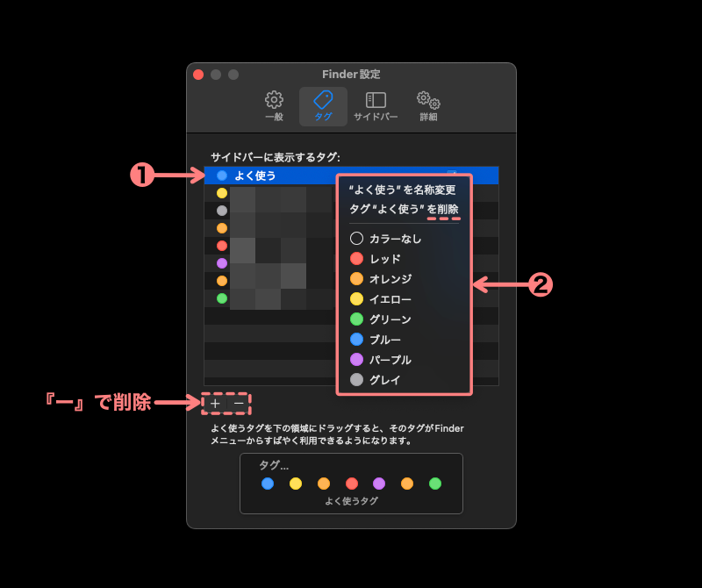This screenshot has height=588, width=702.
Task: Add a new tag with plus button
Action: click(215, 404)
